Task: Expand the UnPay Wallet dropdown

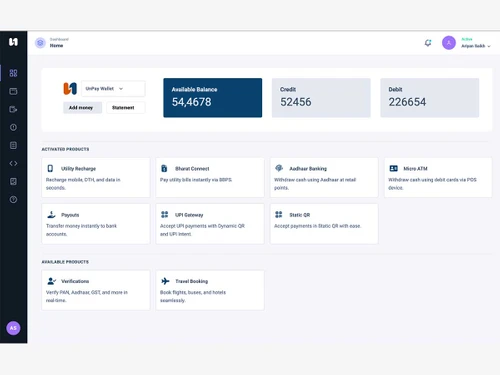Action: [113, 89]
